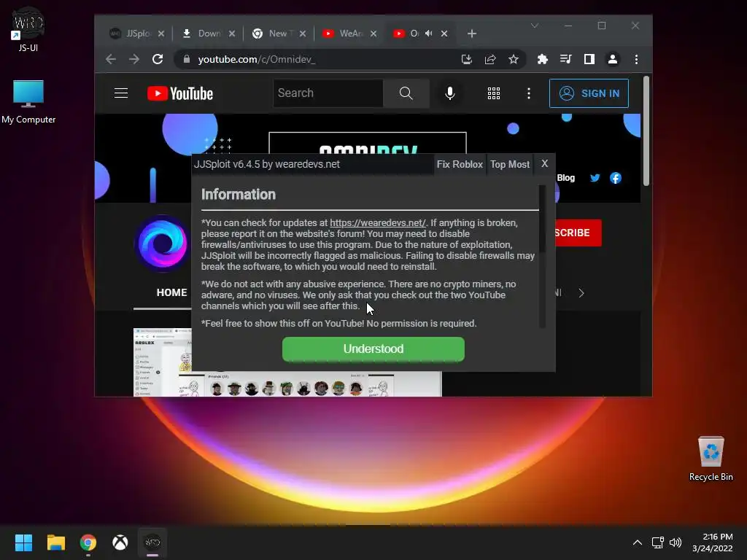Image resolution: width=747 pixels, height=560 pixels.
Task: Go back in Chrome
Action: (111, 59)
